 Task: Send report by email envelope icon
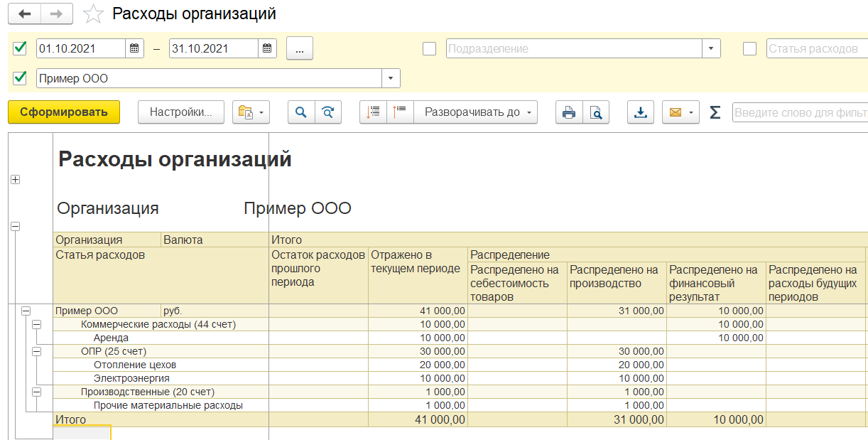(675, 112)
